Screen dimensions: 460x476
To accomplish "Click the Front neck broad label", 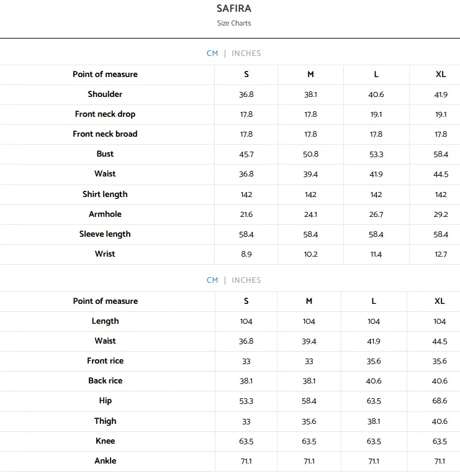I will pyautogui.click(x=105, y=134).
